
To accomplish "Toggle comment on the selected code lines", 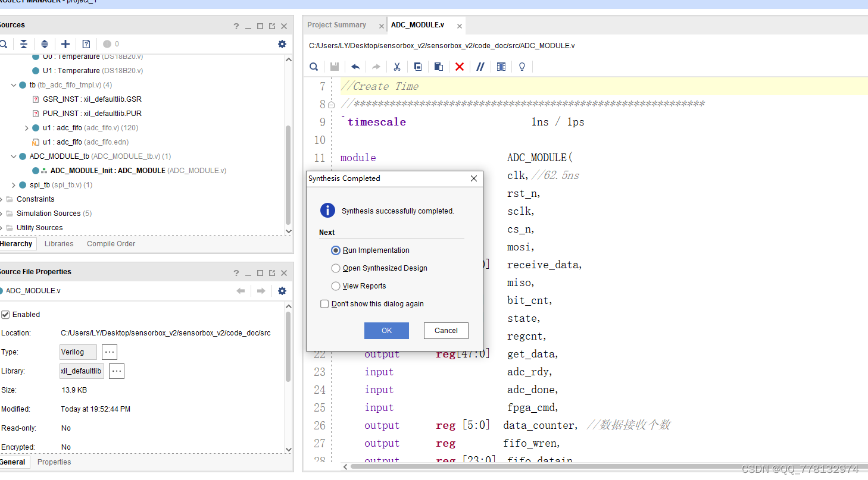I will pos(480,67).
